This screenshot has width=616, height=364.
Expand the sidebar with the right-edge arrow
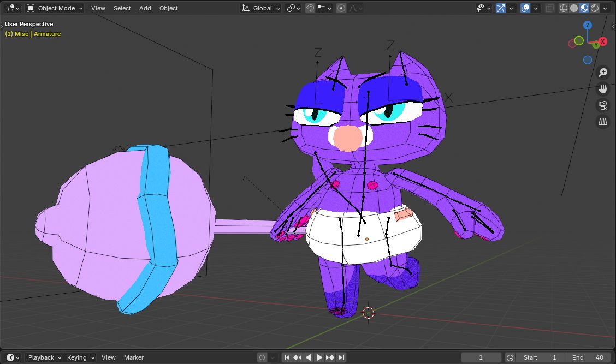tap(613, 26)
